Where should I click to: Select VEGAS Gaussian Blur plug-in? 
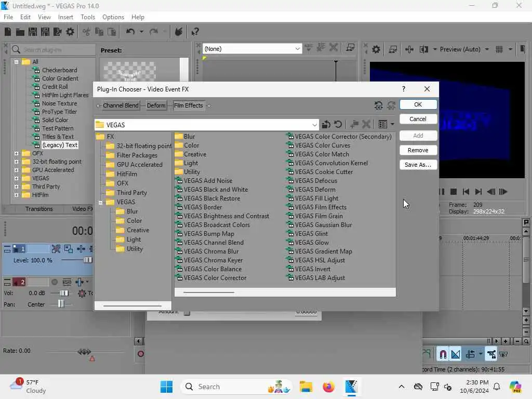pyautogui.click(x=320, y=224)
